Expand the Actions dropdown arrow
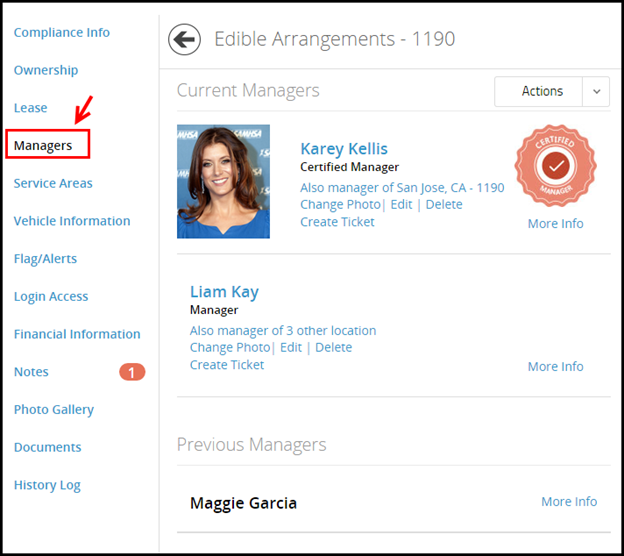This screenshot has height=556, width=624. pos(596,92)
